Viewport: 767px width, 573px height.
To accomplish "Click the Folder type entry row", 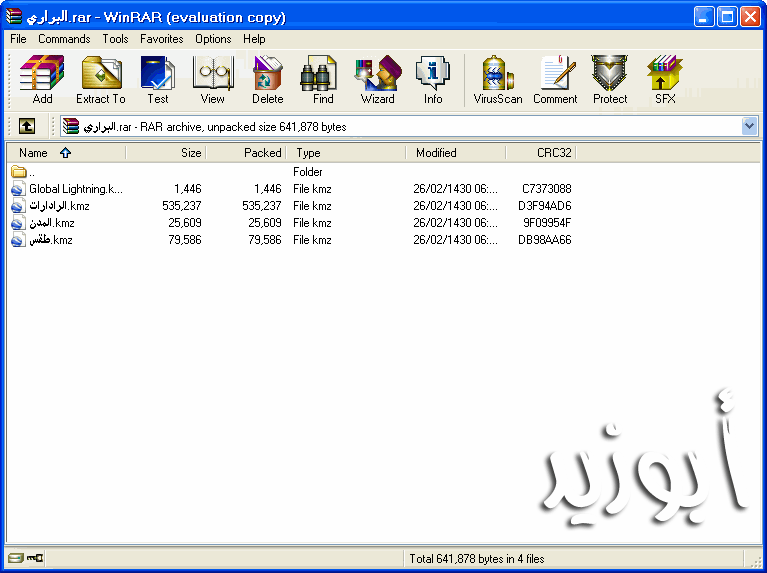I will click(x=308, y=172).
